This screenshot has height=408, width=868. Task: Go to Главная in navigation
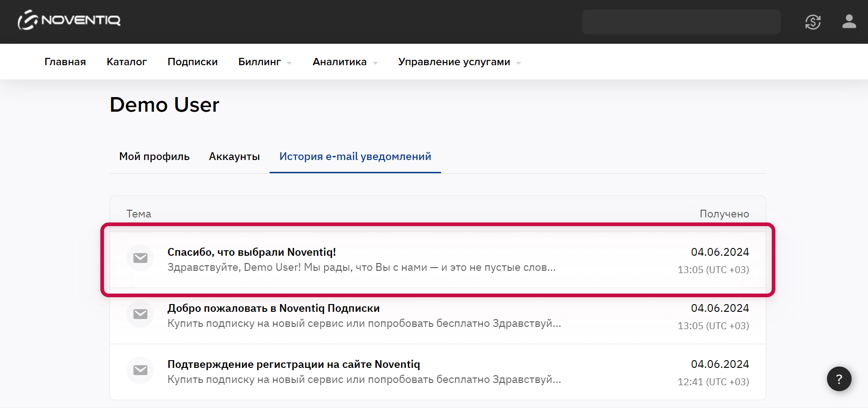pyautogui.click(x=65, y=62)
